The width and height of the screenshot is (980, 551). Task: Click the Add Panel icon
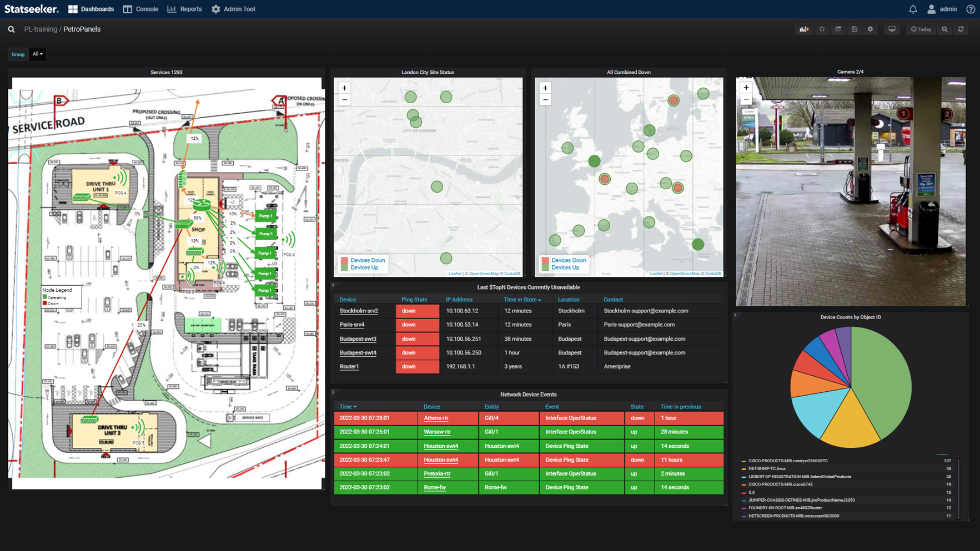pos(803,29)
